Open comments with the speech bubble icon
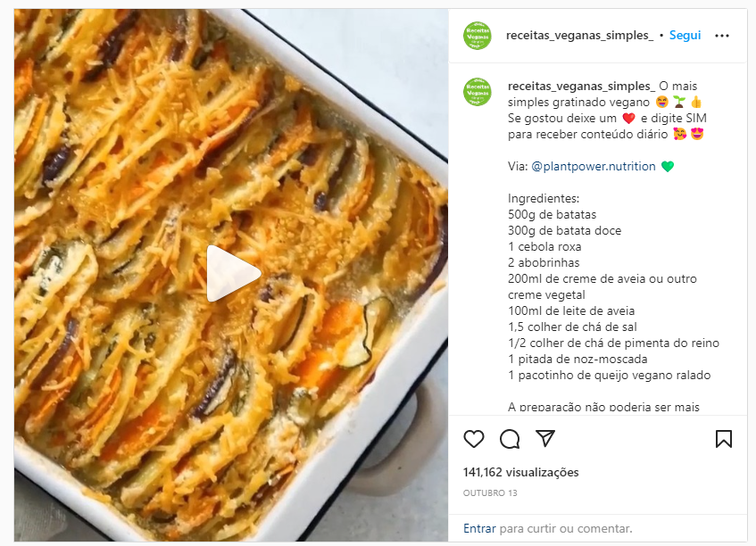Image resolution: width=756 pixels, height=546 pixels. (510, 439)
